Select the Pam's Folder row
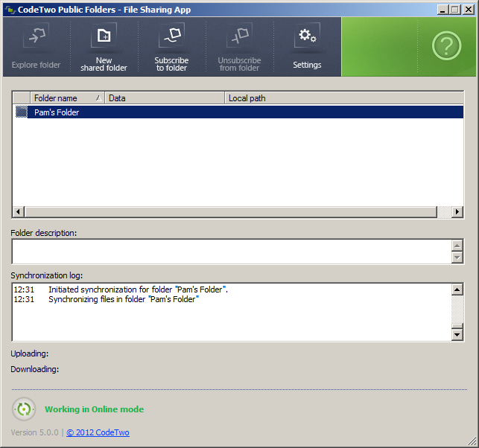This screenshot has height=448, width=479. [x=238, y=112]
